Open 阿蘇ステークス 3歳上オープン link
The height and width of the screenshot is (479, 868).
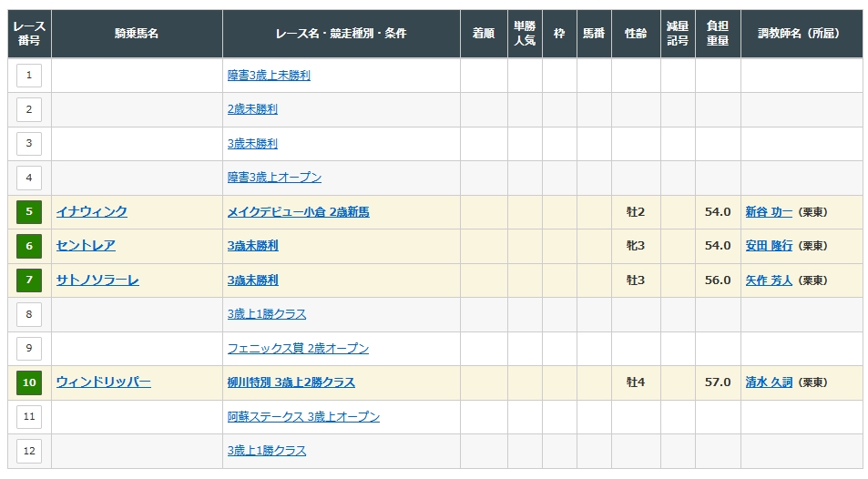click(x=303, y=417)
